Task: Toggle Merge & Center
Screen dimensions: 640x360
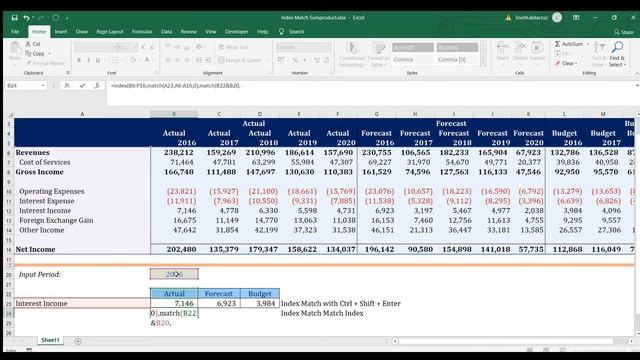Action: click(240, 60)
